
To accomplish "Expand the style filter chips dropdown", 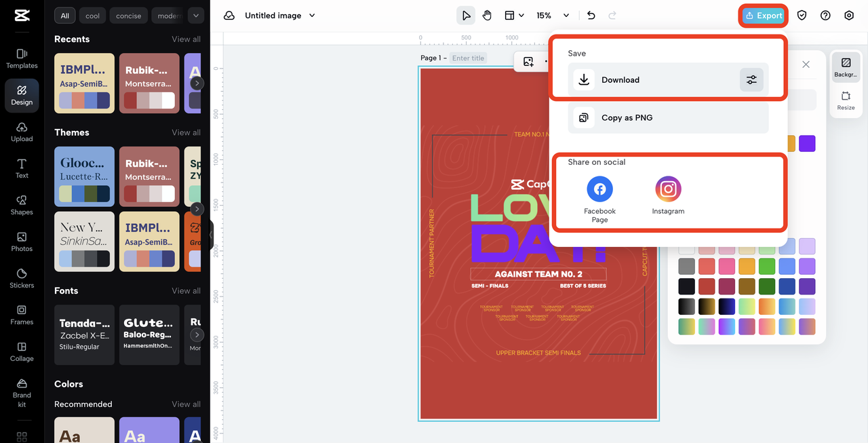I will click(196, 16).
